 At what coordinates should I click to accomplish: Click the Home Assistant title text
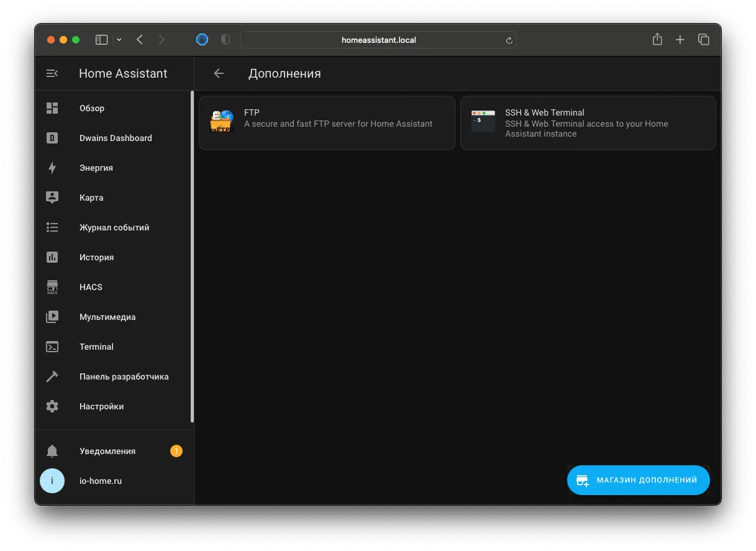(x=123, y=73)
